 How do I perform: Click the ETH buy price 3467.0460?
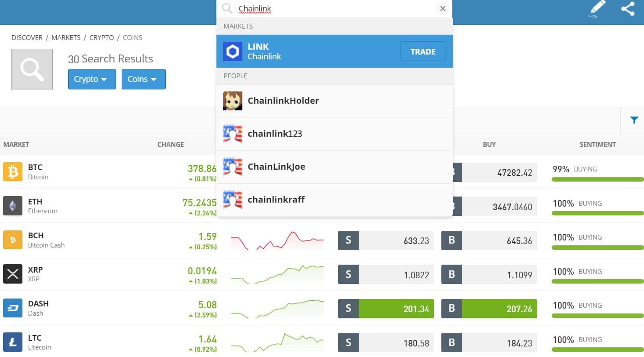tap(499, 206)
